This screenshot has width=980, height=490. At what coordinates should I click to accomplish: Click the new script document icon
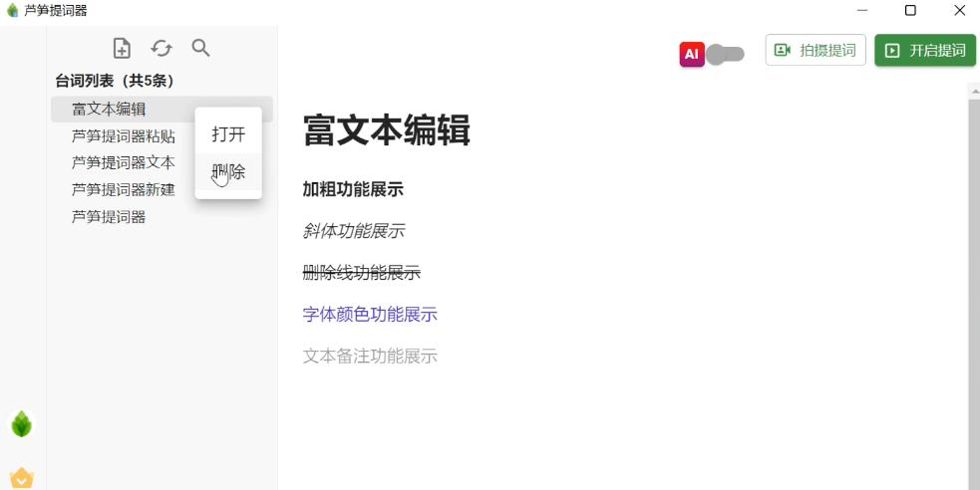pos(122,48)
